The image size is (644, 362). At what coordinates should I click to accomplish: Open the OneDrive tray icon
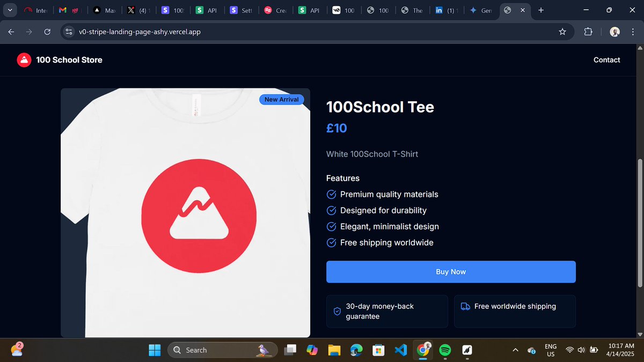click(x=531, y=350)
